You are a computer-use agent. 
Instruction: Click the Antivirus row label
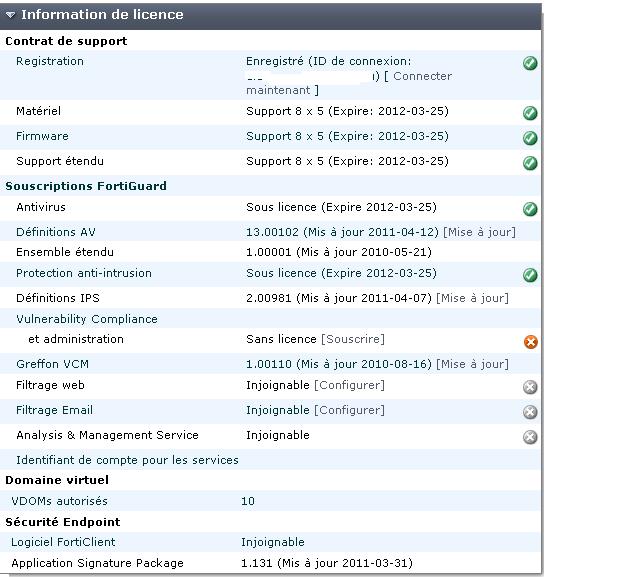tap(41, 207)
